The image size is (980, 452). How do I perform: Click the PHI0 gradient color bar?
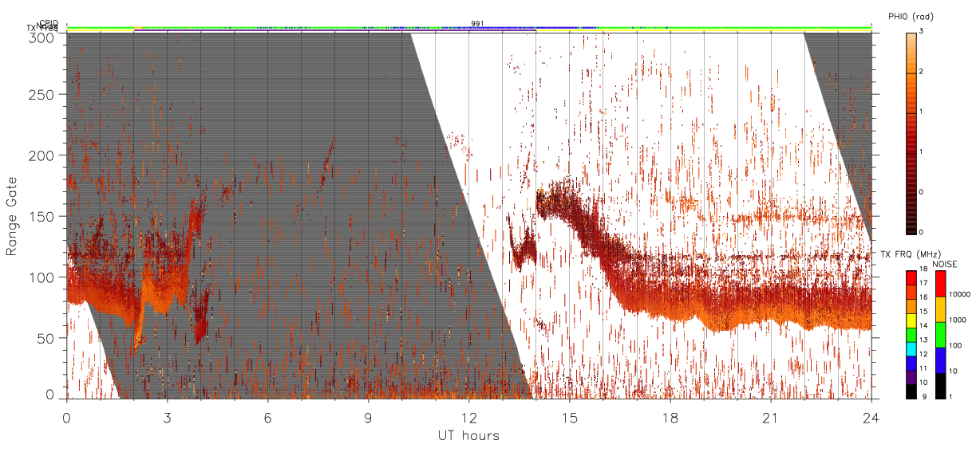coord(911,132)
